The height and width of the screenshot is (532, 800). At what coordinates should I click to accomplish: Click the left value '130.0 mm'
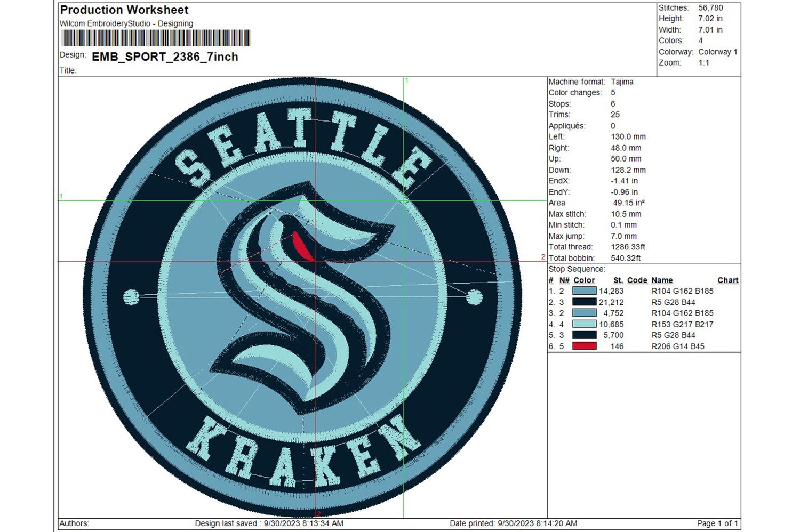pyautogui.click(x=628, y=137)
